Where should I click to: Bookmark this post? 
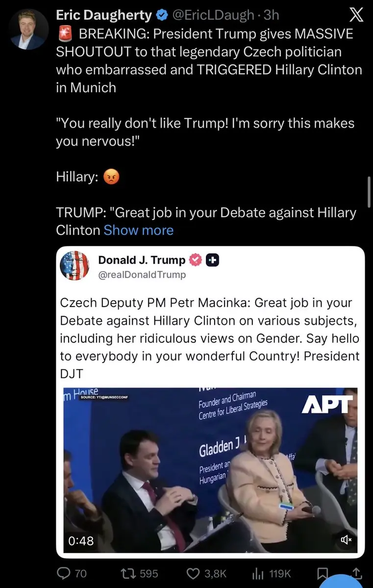point(323,573)
